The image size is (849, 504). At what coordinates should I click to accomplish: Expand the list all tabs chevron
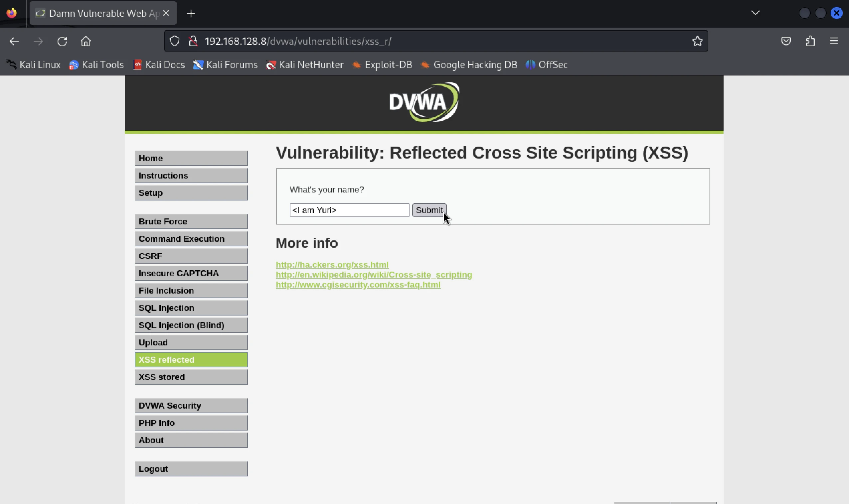755,13
